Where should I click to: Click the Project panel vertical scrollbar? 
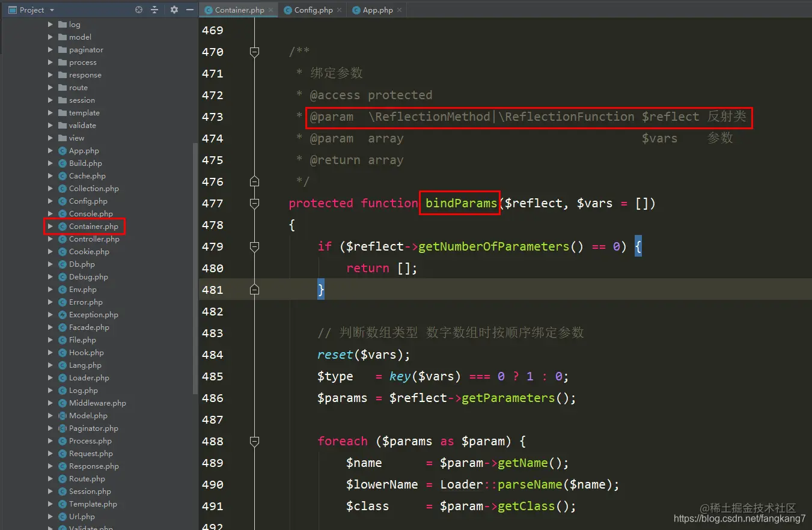195,268
